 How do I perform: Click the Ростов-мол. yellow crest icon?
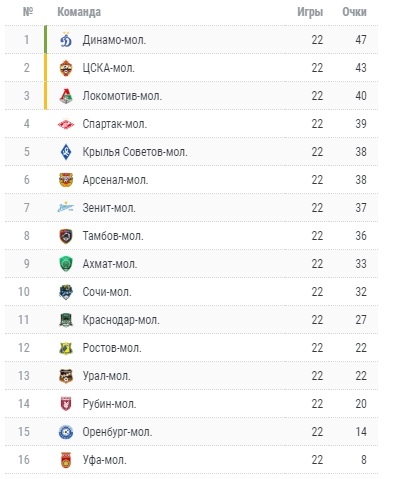pos(66,348)
